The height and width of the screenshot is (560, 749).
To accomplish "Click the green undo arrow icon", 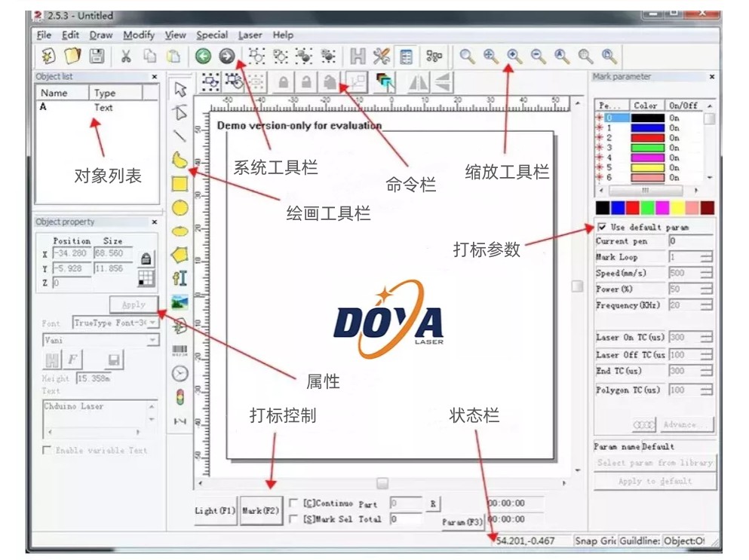I will [202, 56].
